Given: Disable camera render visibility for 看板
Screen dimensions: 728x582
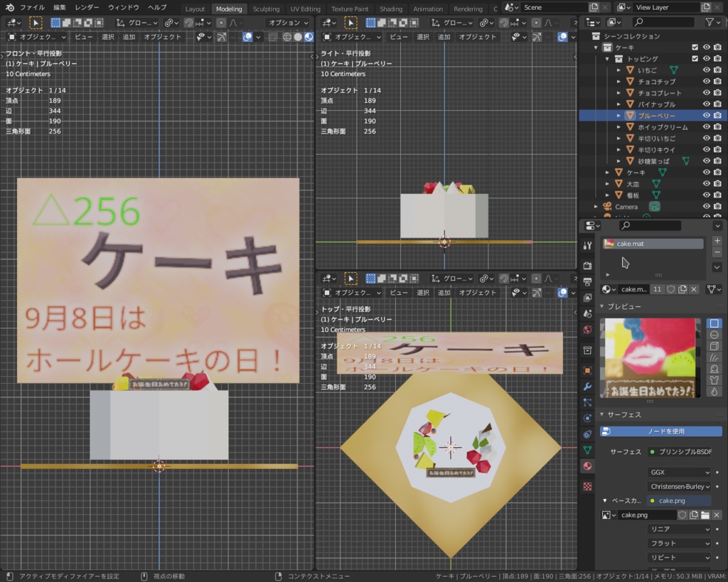Looking at the screenshot, I should tap(717, 195).
